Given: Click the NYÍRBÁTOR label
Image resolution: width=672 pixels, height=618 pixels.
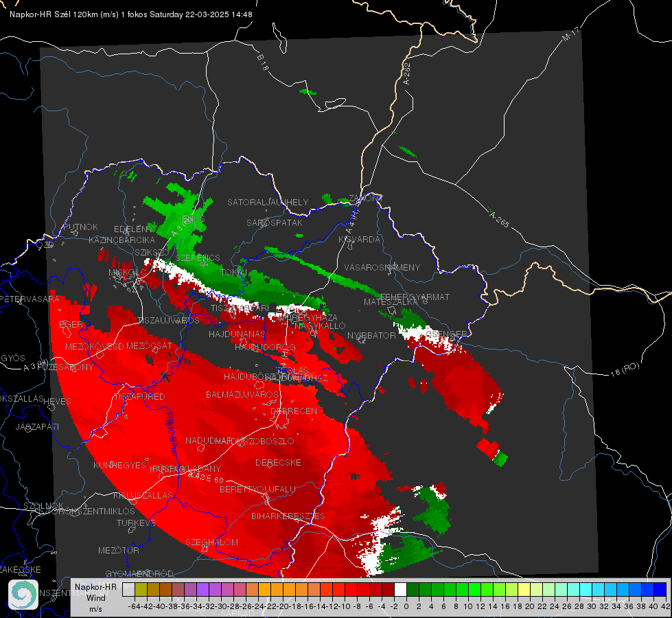Looking at the screenshot, I should tap(371, 335).
